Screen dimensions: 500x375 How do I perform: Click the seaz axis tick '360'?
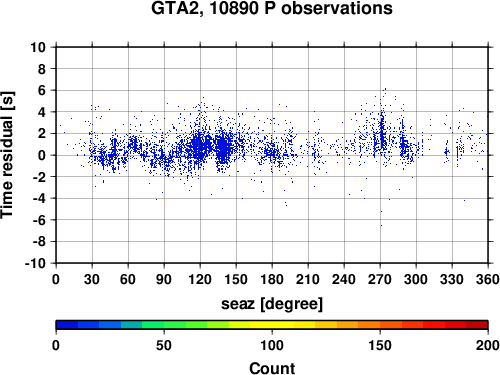point(488,279)
